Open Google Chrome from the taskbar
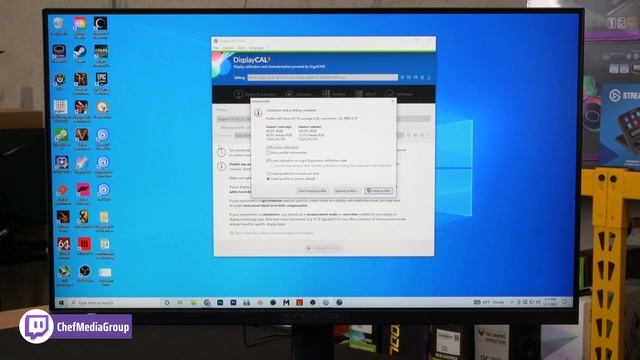This screenshot has height=360, width=640. [x=207, y=302]
